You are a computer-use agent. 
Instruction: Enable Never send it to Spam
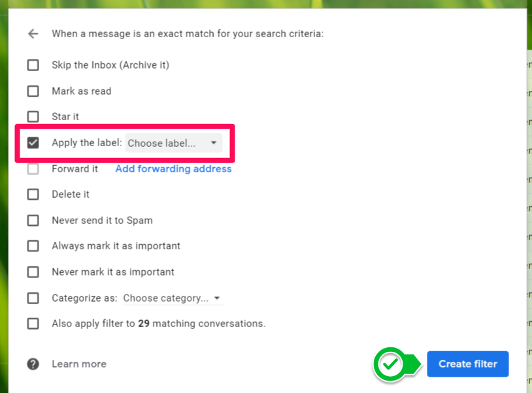[x=33, y=221]
